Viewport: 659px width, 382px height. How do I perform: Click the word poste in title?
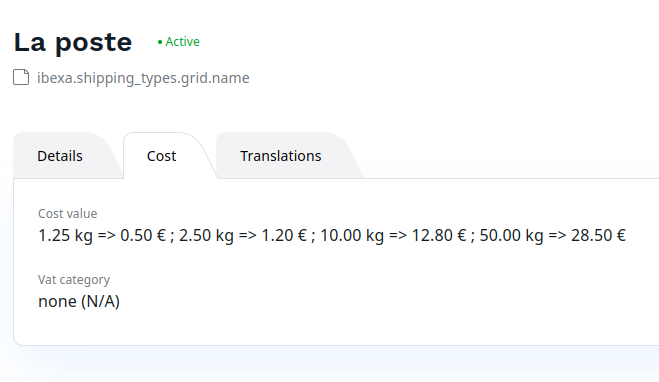tap(94, 44)
